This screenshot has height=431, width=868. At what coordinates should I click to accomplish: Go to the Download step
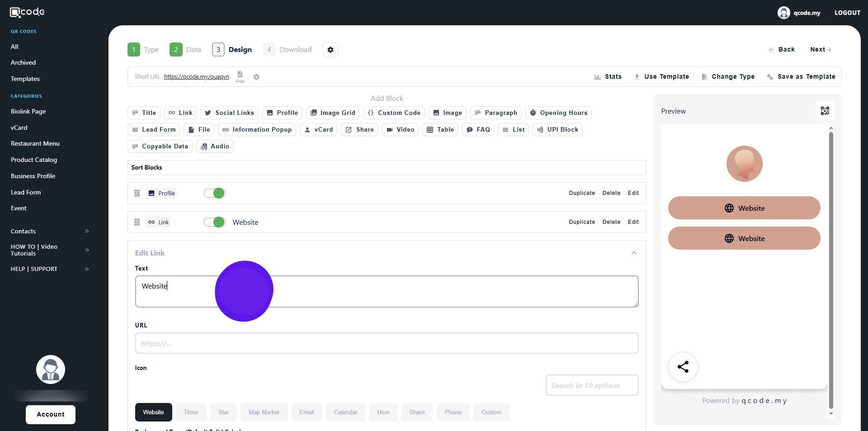(288, 50)
